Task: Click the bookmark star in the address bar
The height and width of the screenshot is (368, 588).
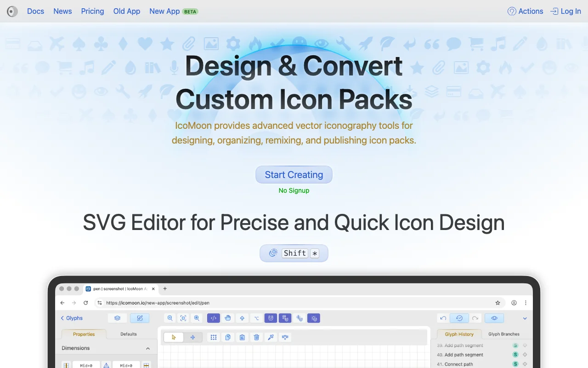Action: tap(498, 303)
